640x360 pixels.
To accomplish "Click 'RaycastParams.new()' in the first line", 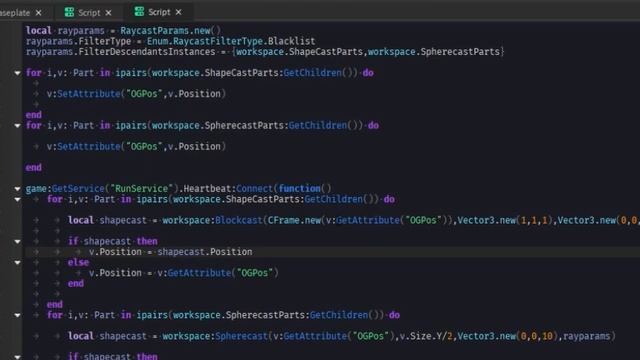I will pyautogui.click(x=171, y=31).
